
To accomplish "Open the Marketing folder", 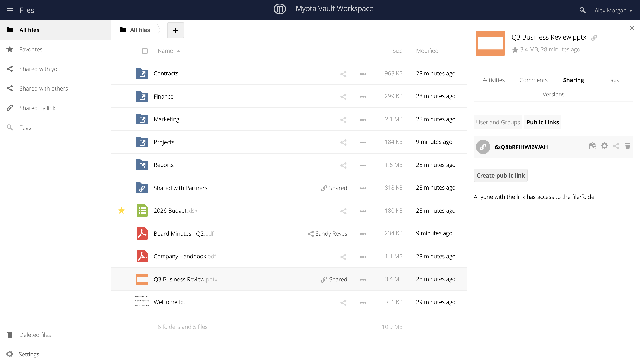I will point(166,119).
